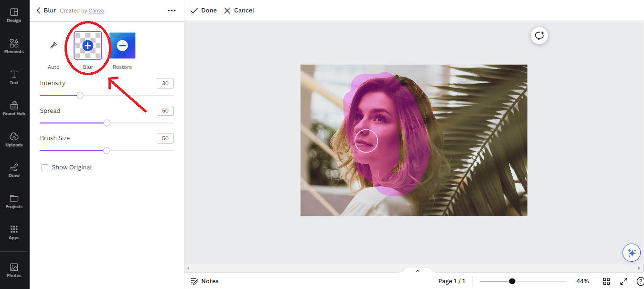Expand the bottom panel chevron
This screenshot has width=644, height=289.
pos(418,270)
